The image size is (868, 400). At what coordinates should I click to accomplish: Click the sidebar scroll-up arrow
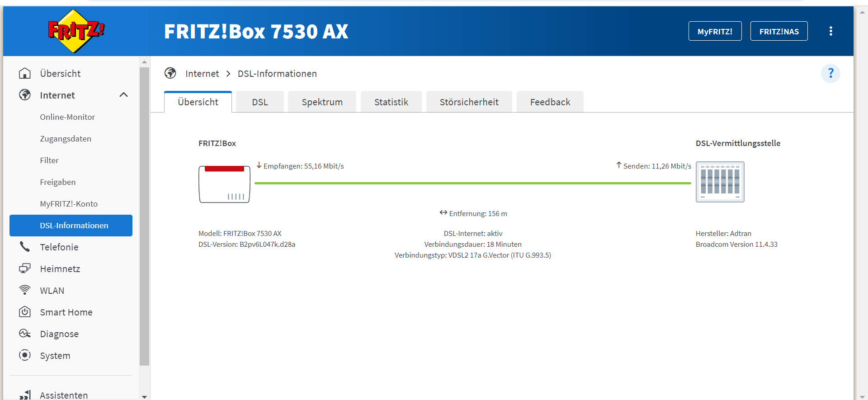144,62
